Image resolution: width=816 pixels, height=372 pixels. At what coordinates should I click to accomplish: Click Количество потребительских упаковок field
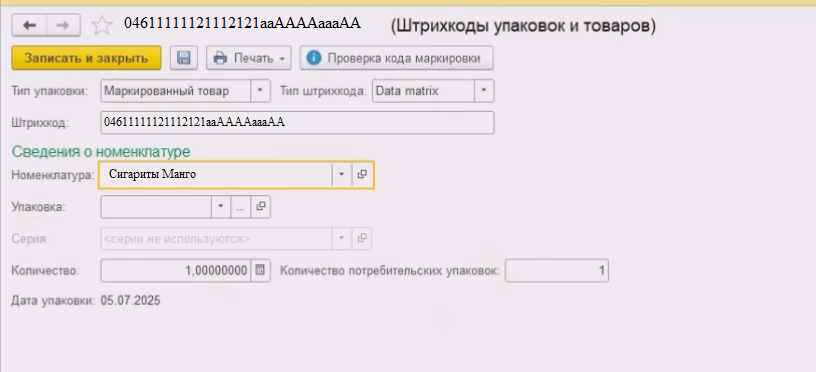coord(556,271)
